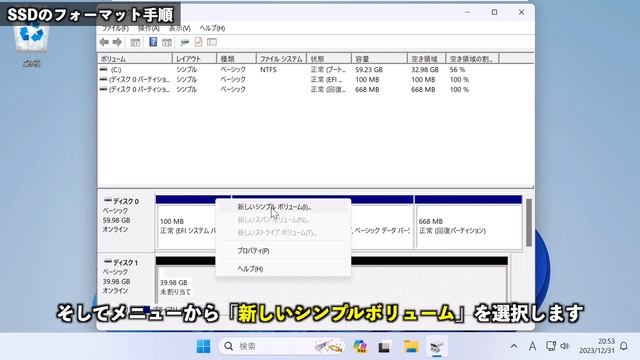Click the last toolbar view-settings icon

212,42
